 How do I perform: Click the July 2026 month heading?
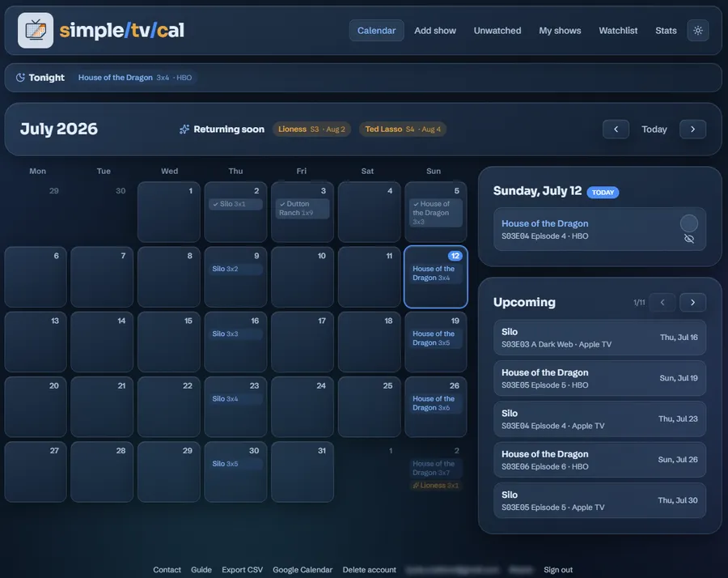[x=59, y=129]
